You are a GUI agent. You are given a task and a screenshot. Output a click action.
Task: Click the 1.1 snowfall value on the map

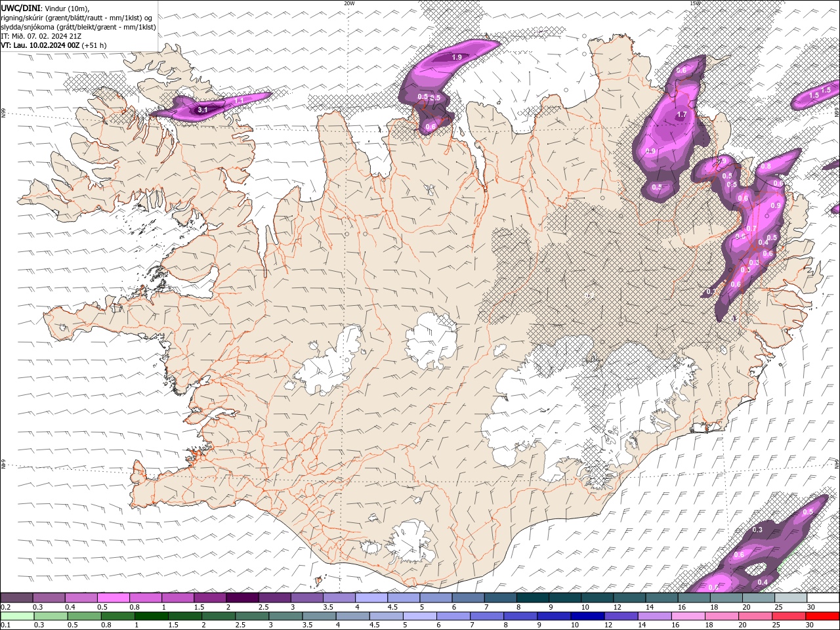[x=239, y=100]
